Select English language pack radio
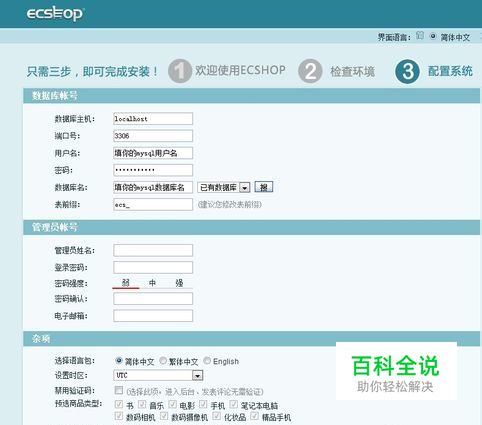The height and width of the screenshot is (425, 482). [207, 360]
